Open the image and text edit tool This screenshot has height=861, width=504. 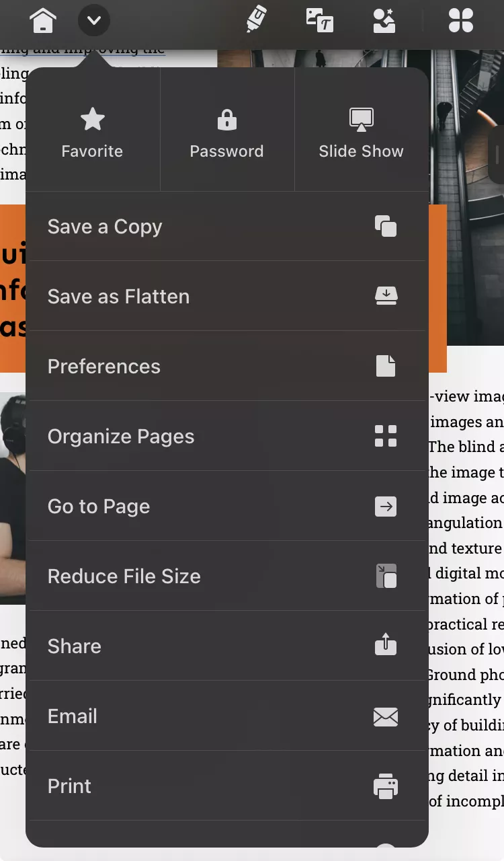tap(320, 20)
